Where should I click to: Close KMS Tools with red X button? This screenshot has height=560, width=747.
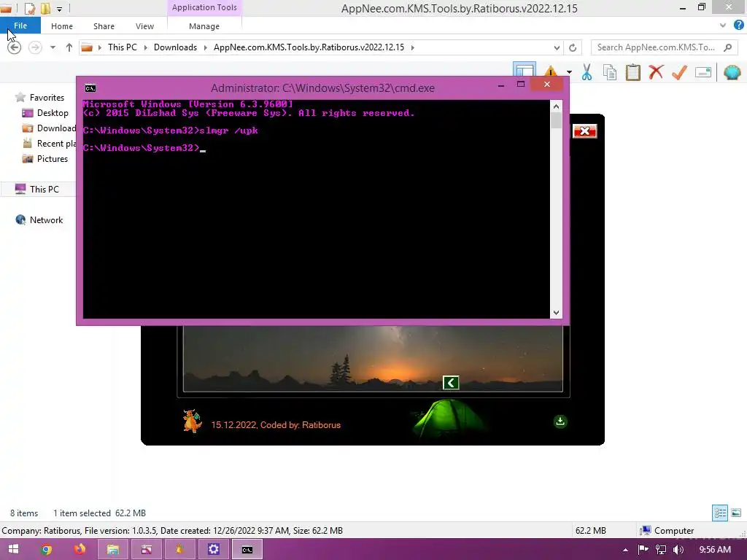[x=584, y=131]
